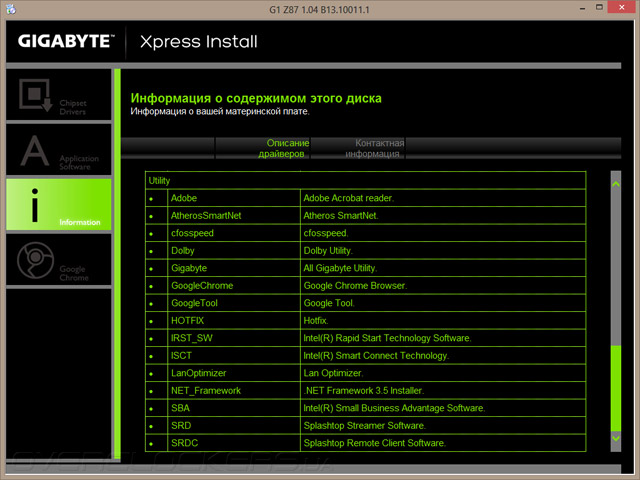The width and height of the screenshot is (640, 480).
Task: Select the SRD entry
Action: click(x=181, y=426)
